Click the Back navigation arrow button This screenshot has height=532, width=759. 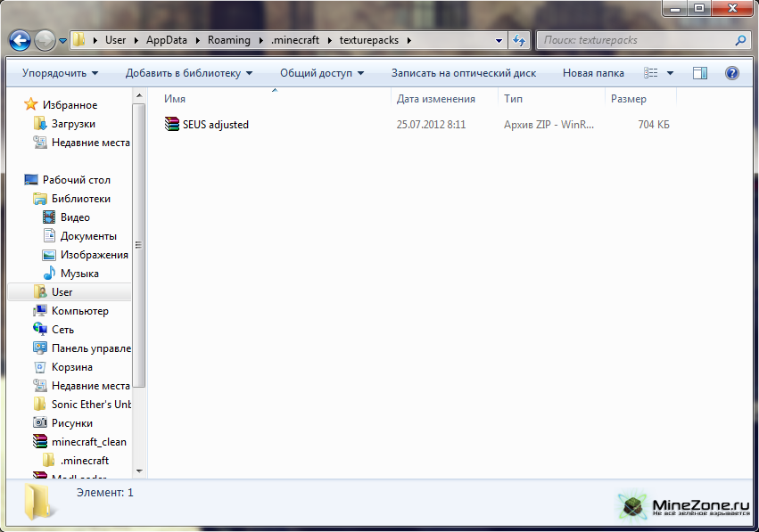20,40
